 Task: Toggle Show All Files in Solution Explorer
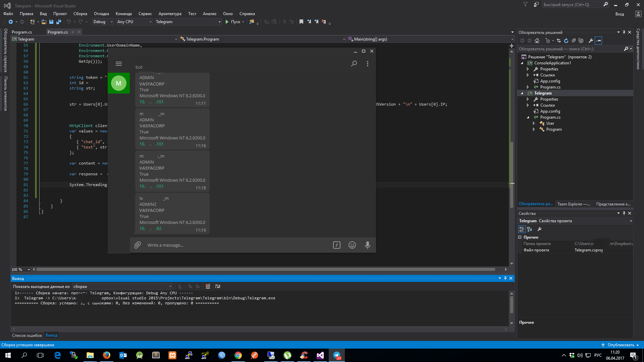581,41
